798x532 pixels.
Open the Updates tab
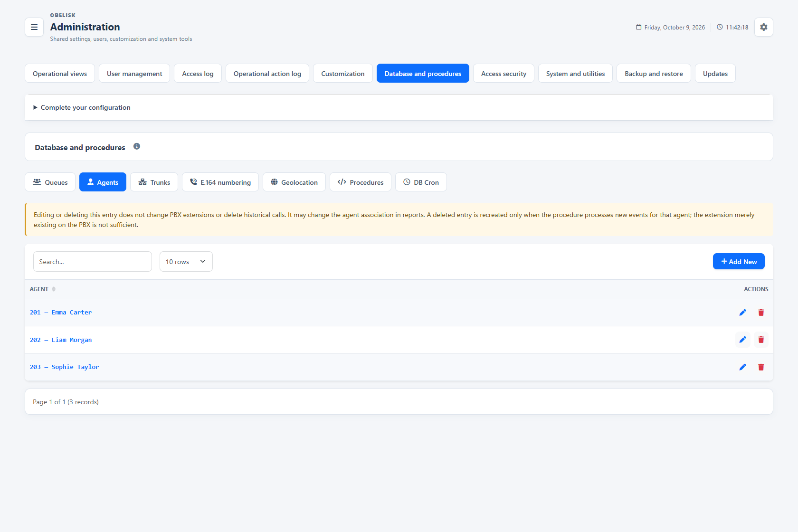715,73
